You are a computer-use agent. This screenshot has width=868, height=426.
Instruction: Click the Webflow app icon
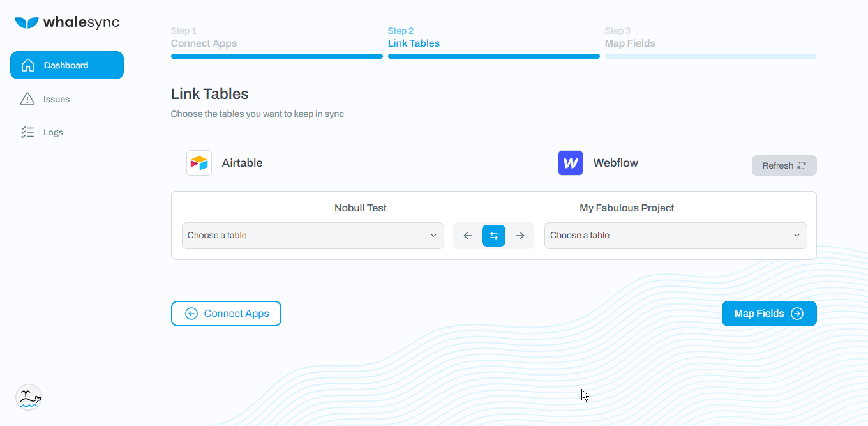(571, 163)
